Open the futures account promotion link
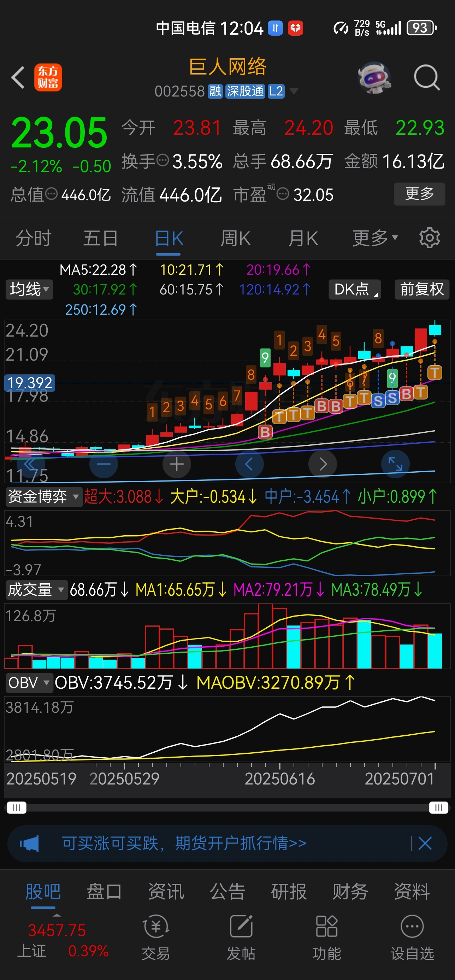Image resolution: width=455 pixels, height=980 pixels. [x=184, y=844]
